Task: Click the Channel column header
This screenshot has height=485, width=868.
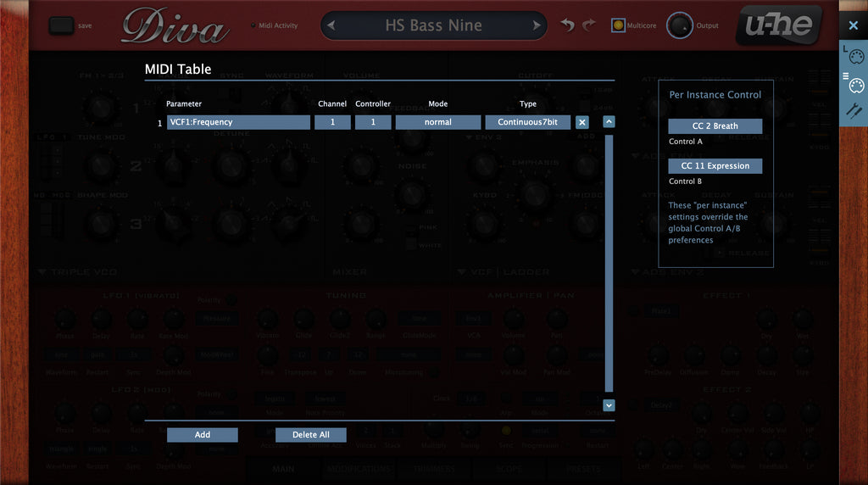Action: [x=332, y=103]
